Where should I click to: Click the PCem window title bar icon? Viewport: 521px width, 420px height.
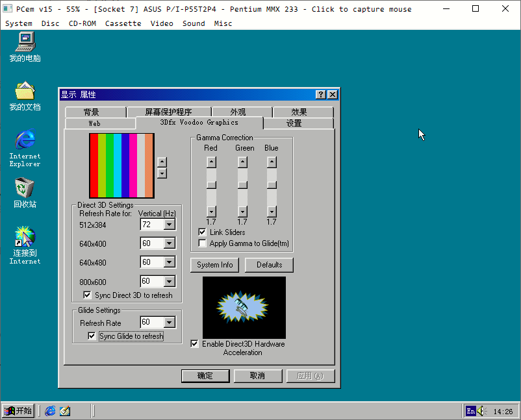pos(7,8)
